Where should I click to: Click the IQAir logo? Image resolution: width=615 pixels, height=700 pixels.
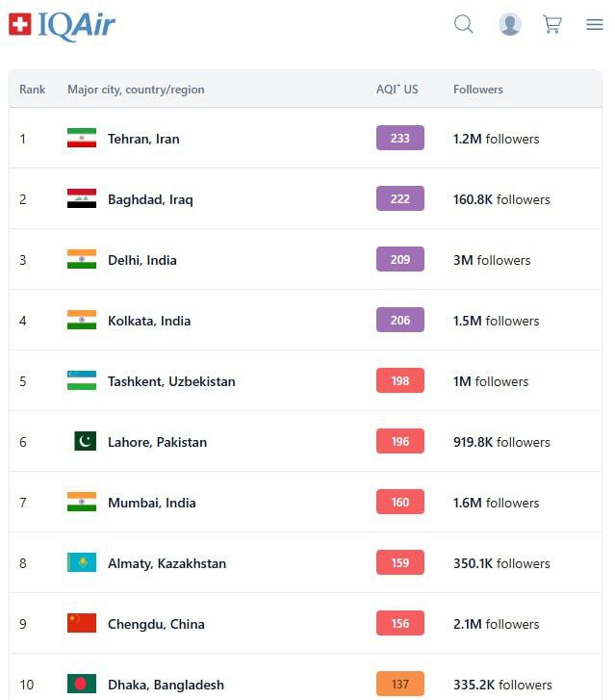point(63,25)
